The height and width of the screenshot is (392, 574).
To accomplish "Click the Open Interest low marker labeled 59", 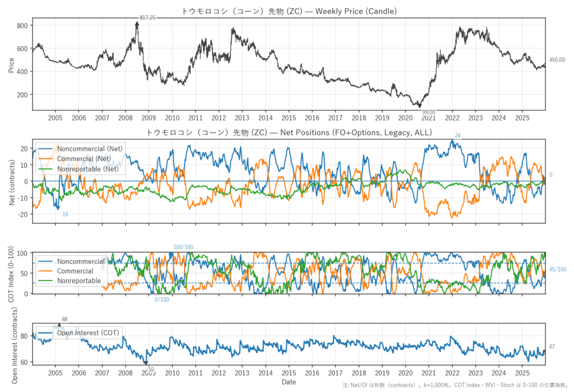I will [x=146, y=363].
